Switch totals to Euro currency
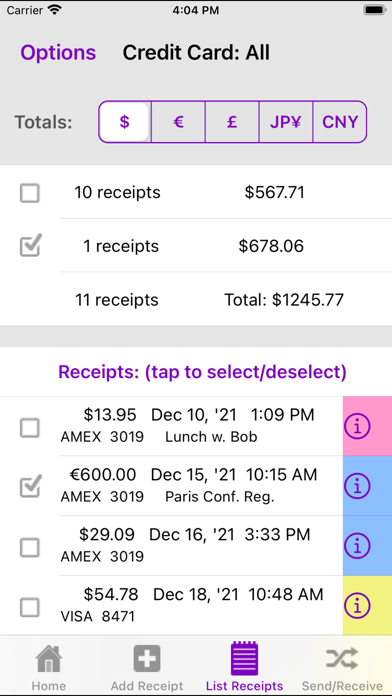The image size is (392, 696). (178, 122)
